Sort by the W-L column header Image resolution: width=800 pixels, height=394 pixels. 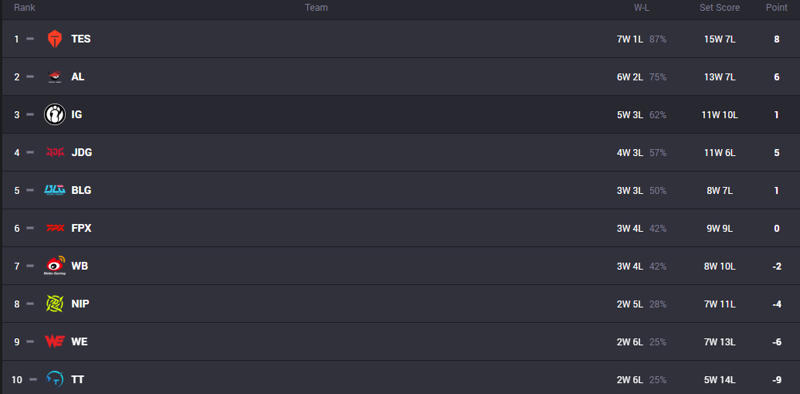pos(641,8)
